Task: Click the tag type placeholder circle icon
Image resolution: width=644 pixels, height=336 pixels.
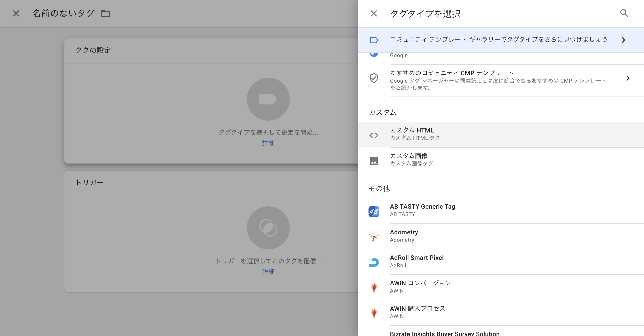Action: [268, 99]
